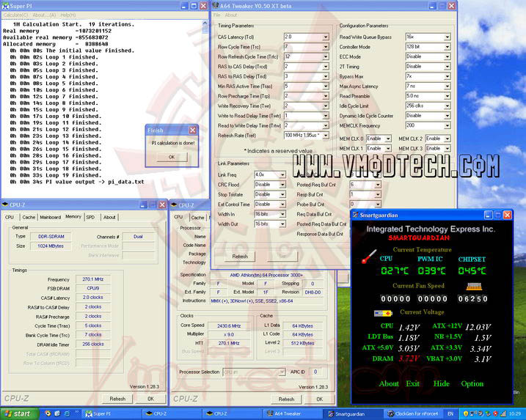The image size is (526, 420).
Task: Click the Smartguardian fan heatsink icon
Action: click(474, 287)
